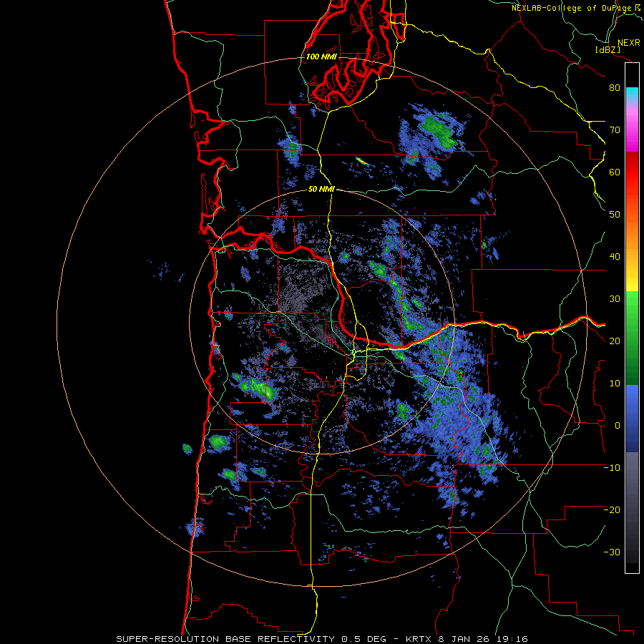Viewport: 644px width, 644px height.
Task: Click the 60 value on the dBZ scale
Action: tap(615, 172)
